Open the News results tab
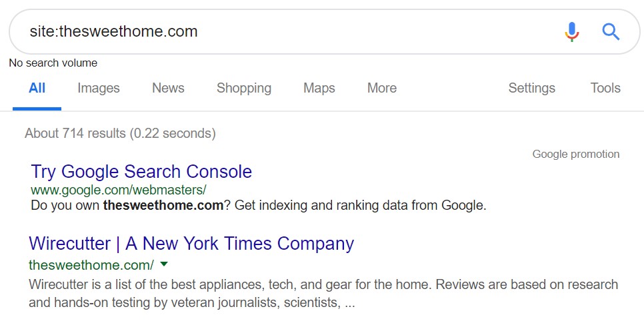This screenshot has height=325, width=644. (168, 88)
